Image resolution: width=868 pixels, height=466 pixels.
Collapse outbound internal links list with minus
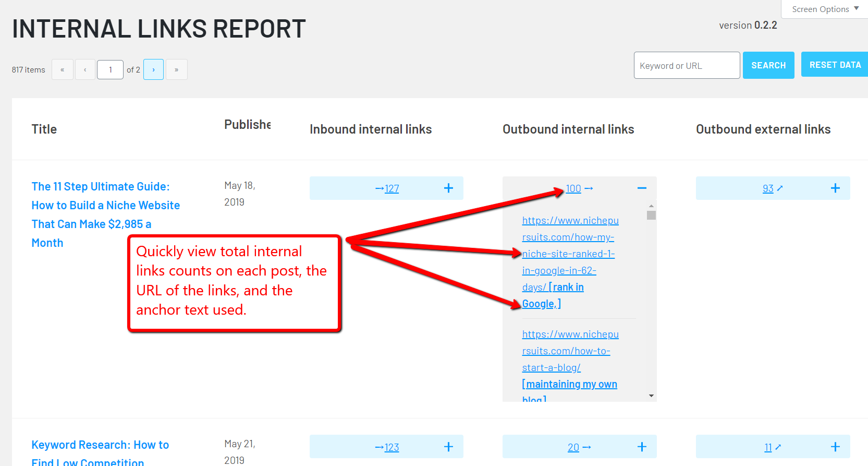pos(642,188)
